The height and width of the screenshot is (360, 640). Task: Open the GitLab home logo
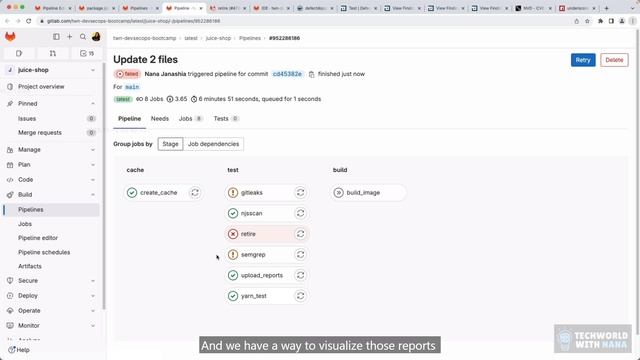10,37
